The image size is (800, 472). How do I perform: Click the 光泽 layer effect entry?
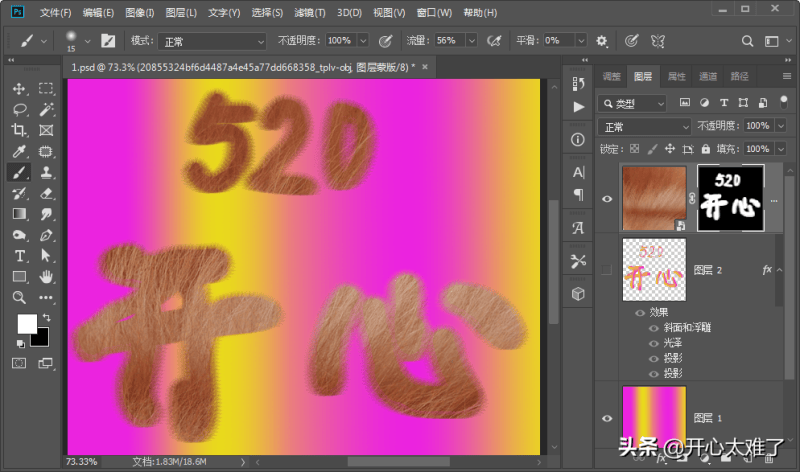[x=676, y=342]
